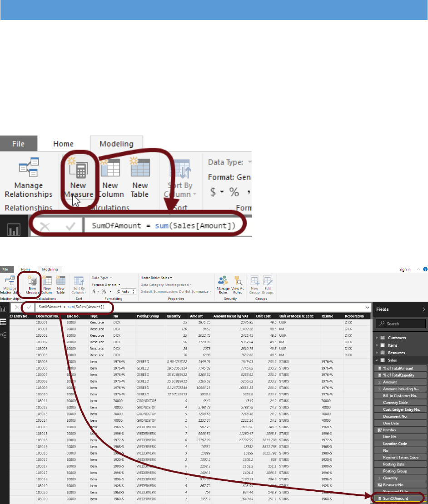428x504 pixels.
Task: Click the SumOfAmount formula text in the enlarged image
Action: point(164,226)
